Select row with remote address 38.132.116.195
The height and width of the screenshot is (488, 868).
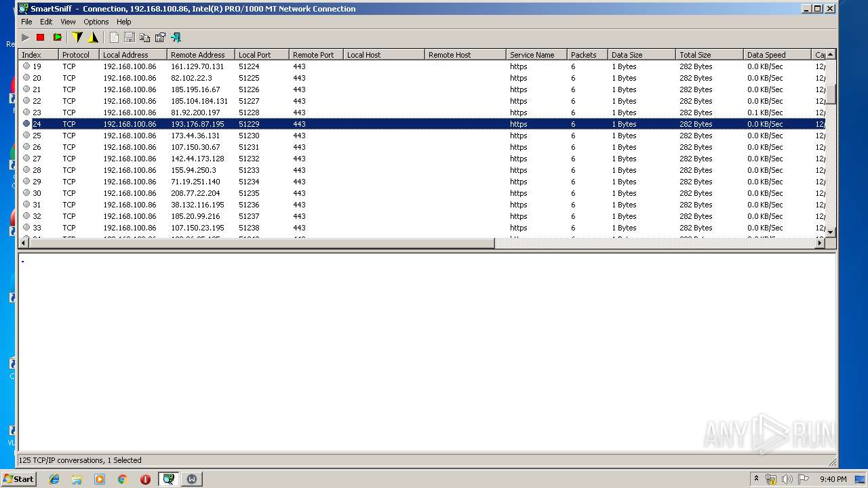(422, 205)
